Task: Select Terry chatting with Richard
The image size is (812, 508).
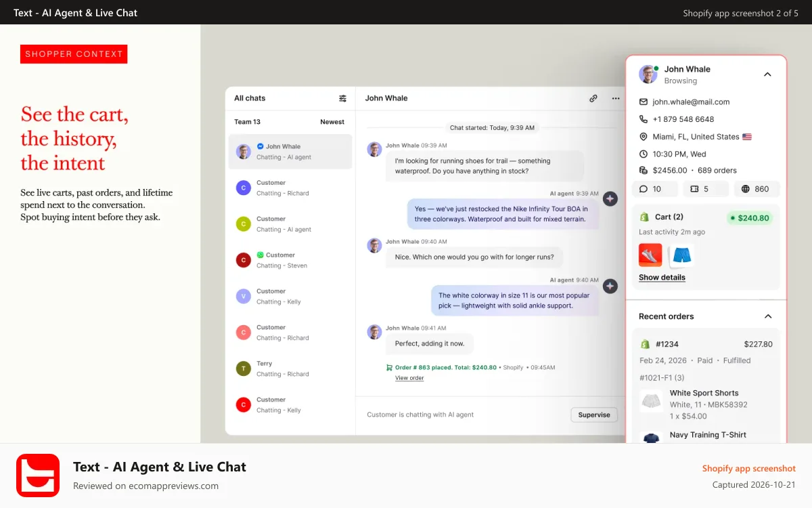Action: pos(290,368)
